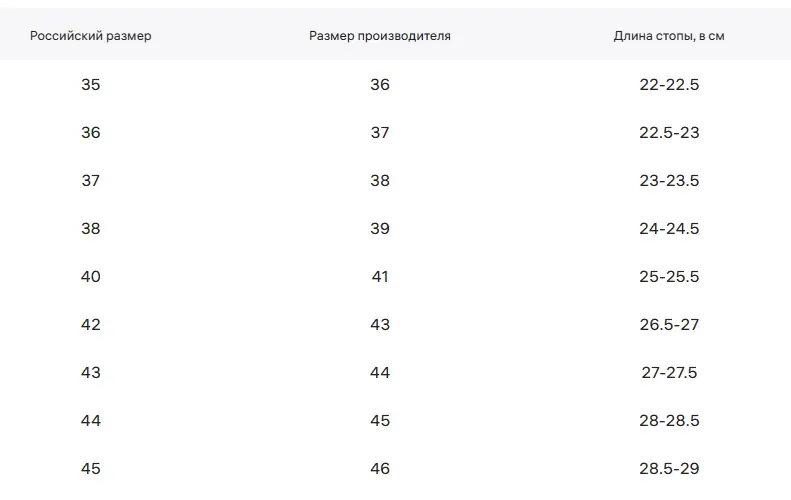This screenshot has width=791, height=500.
Task: Select Russian size 42 cell
Action: click(x=91, y=325)
